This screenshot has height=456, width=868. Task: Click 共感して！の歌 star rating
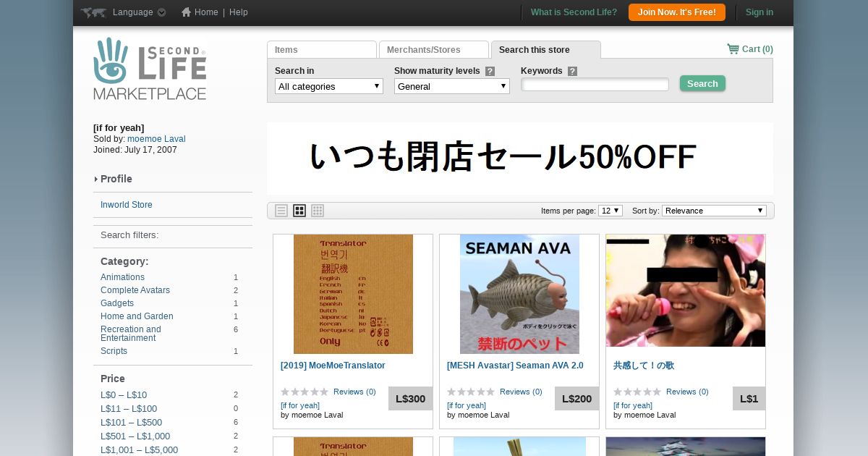[x=637, y=392]
